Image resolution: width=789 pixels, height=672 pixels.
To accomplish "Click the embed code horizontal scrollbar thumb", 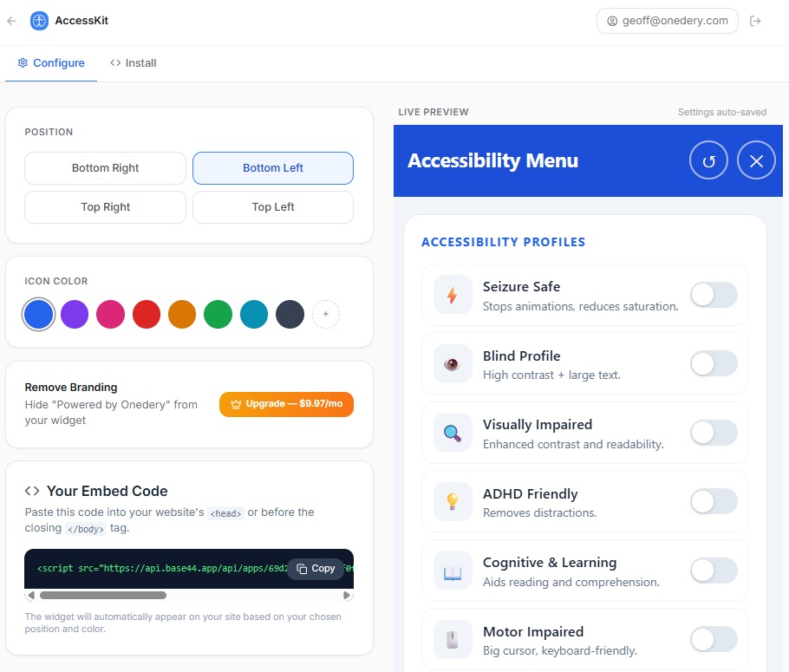I will pyautogui.click(x=103, y=596).
